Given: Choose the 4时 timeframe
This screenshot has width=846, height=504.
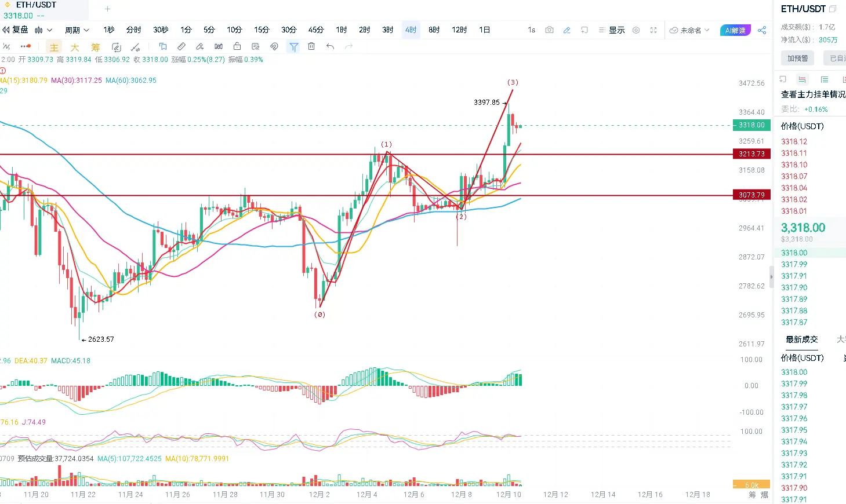Looking at the screenshot, I should coord(411,30).
